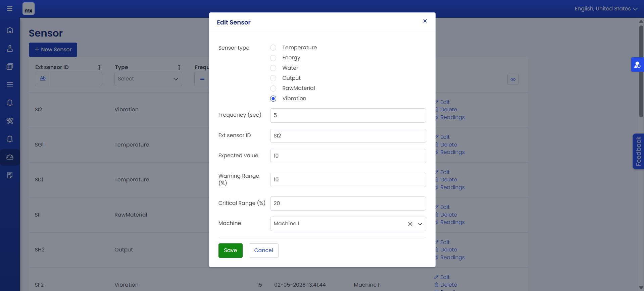Open the gauge dashboard sidebar icon
Screen dimensions: 644x291
point(10,157)
